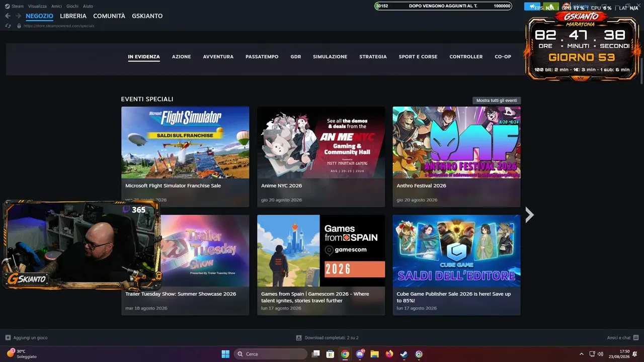
Task: Click the Anime NYC banner image
Action: point(321,142)
